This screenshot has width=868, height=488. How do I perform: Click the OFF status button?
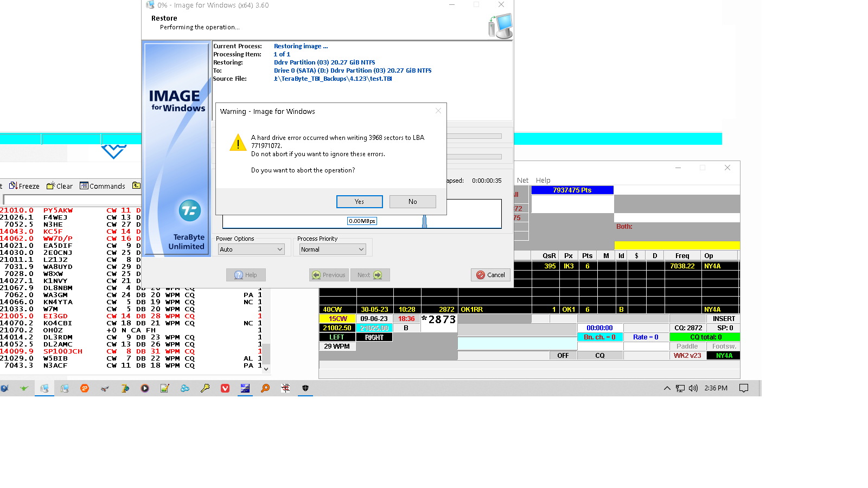(563, 356)
